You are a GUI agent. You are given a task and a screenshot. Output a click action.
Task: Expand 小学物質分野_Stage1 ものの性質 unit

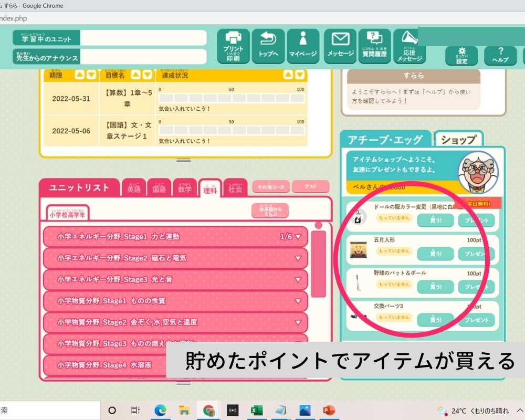click(175, 301)
